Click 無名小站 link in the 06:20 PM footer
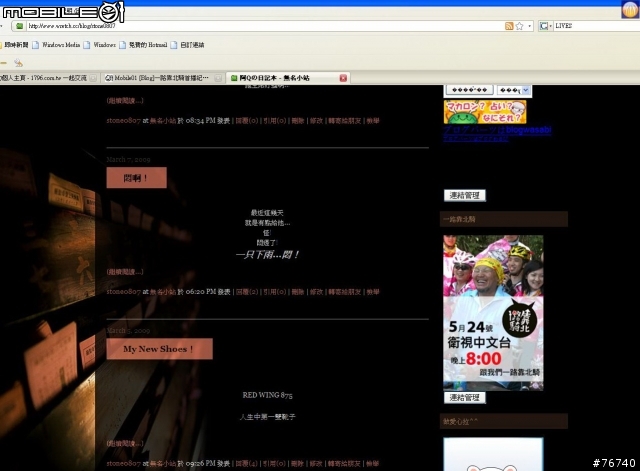Image resolution: width=640 pixels, height=471 pixels. (x=163, y=292)
